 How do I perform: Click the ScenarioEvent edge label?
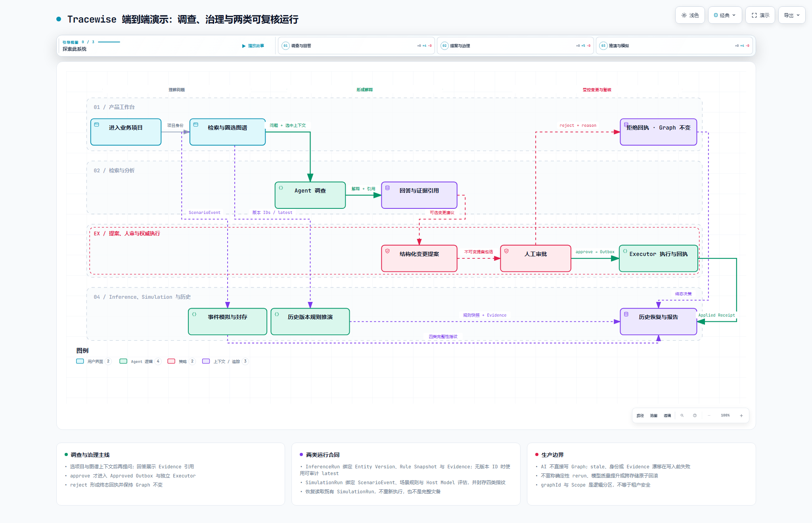[x=204, y=213]
